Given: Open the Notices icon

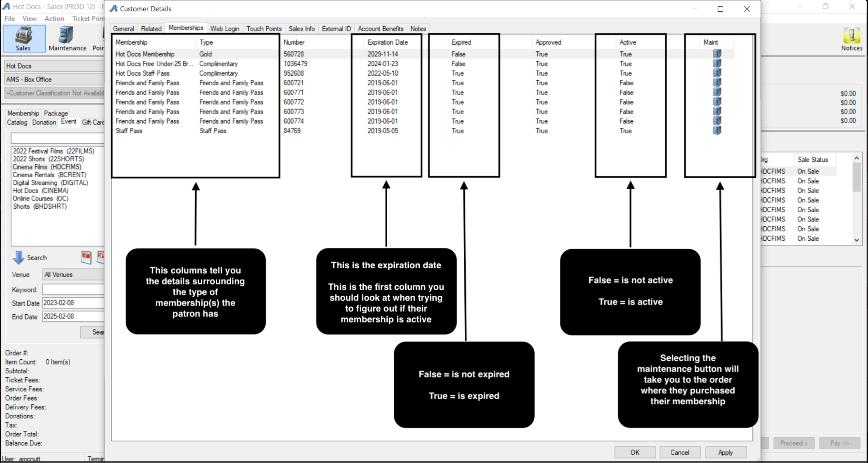Looking at the screenshot, I should pos(851,35).
